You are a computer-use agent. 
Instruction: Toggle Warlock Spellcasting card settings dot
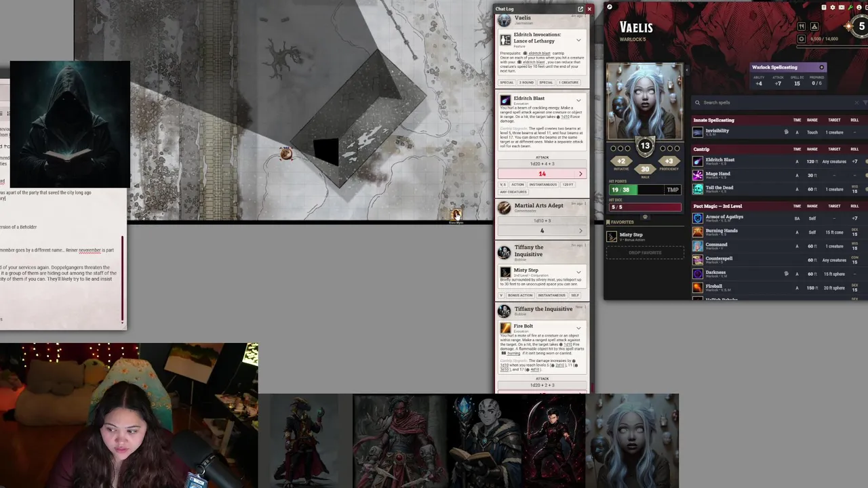pyautogui.click(x=822, y=67)
